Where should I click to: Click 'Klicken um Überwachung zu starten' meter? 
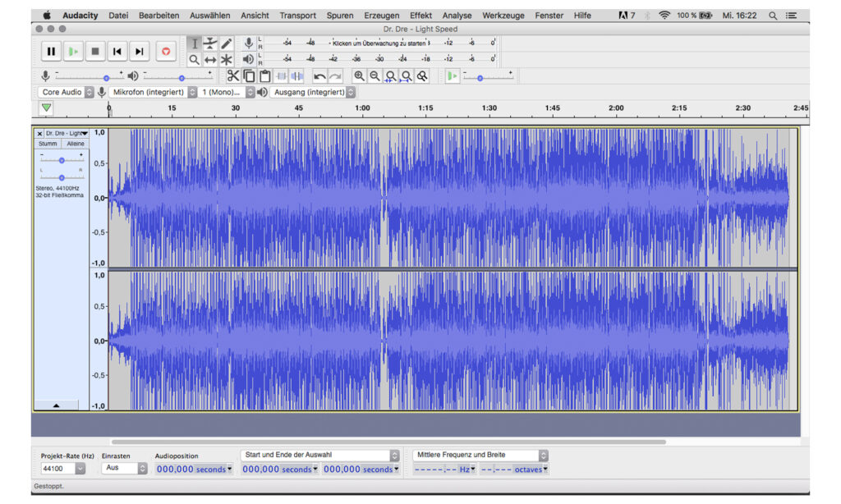click(379, 43)
